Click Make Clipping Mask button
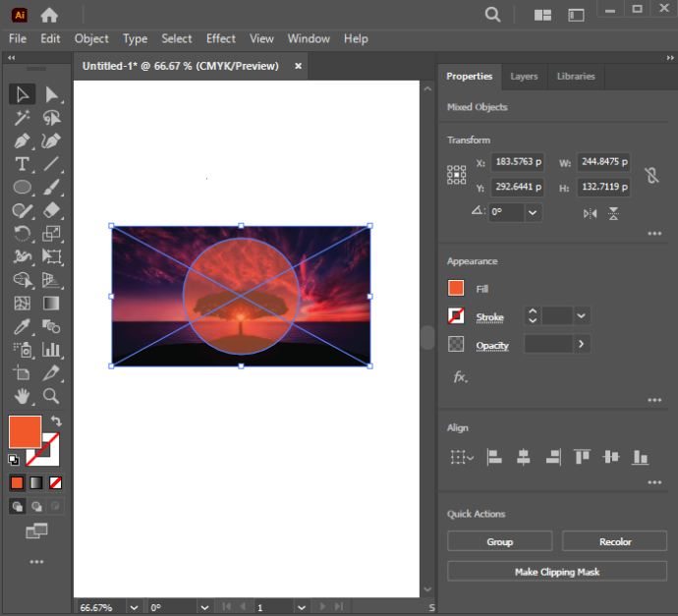 [x=557, y=572]
